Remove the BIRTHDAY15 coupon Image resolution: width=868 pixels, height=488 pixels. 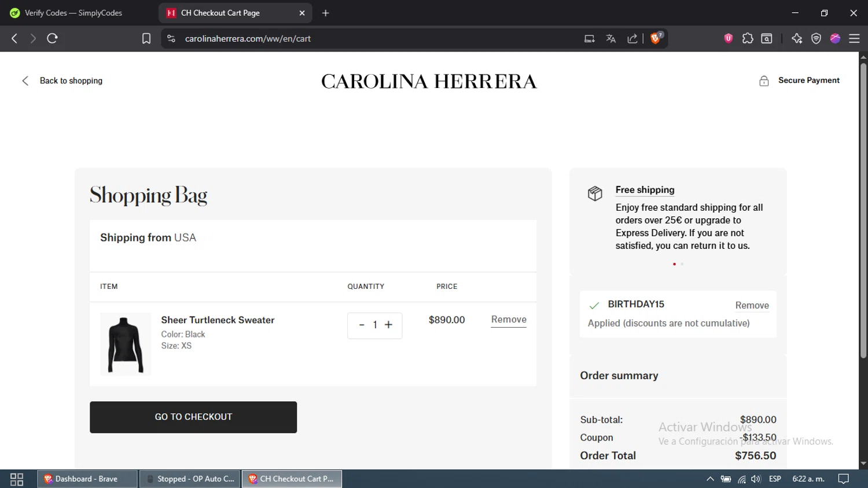[x=752, y=306]
